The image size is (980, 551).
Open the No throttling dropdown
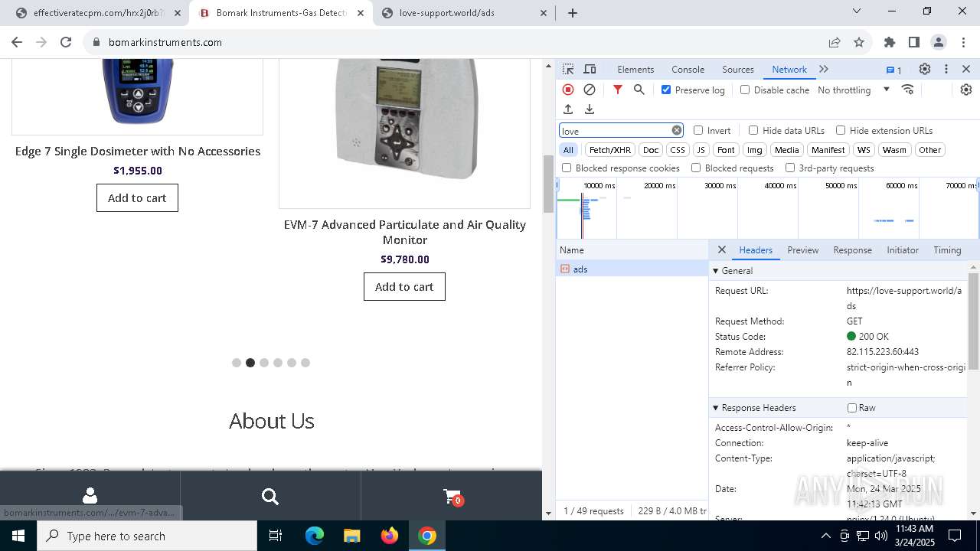point(854,90)
